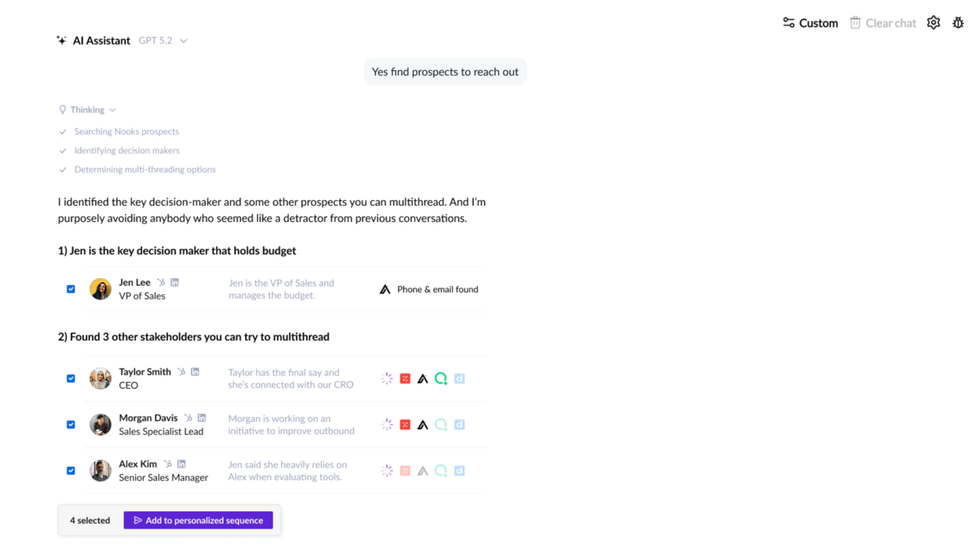Collapse the Thinking section
This screenshot has width=980, height=551.
87,110
